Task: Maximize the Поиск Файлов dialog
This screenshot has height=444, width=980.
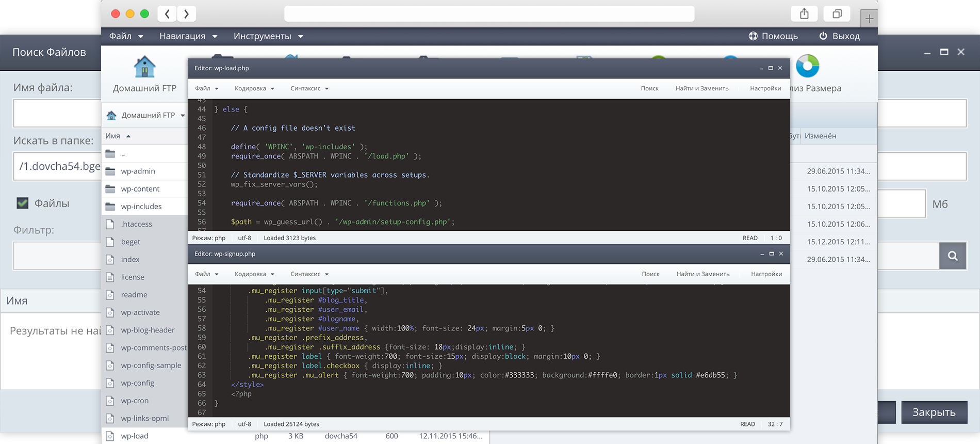Action: [x=944, y=52]
